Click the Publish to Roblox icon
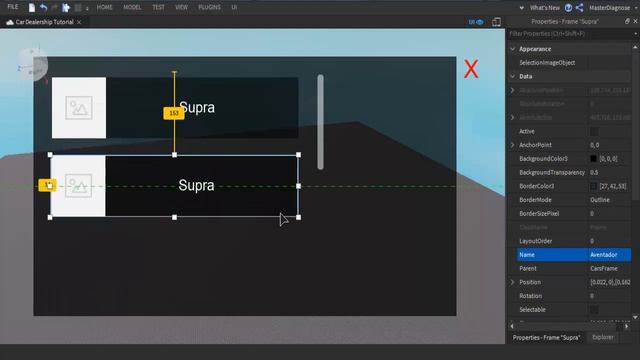640x360 pixels. 66,7
